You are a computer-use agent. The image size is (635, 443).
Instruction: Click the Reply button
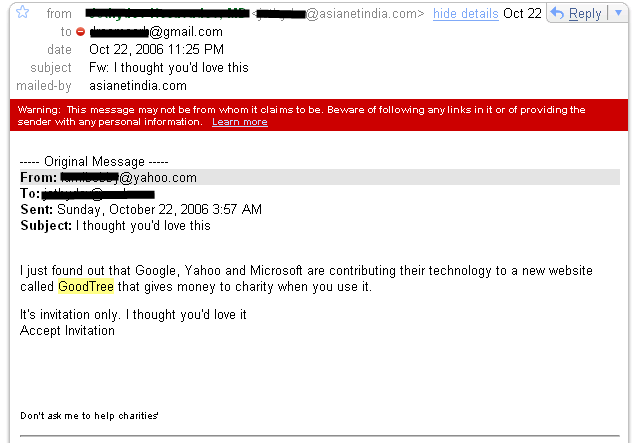(583, 14)
